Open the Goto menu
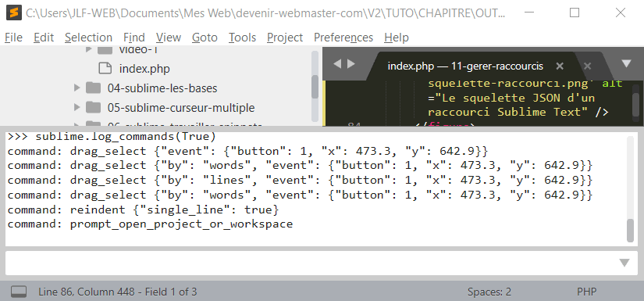Viewport: 644px width, 301px height. tap(205, 38)
